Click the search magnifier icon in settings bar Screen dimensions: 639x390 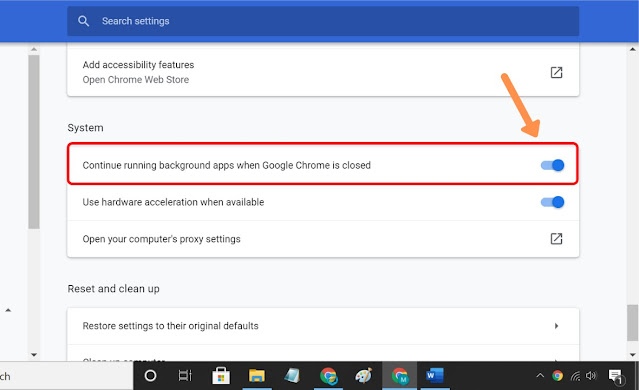pyautogui.click(x=84, y=21)
